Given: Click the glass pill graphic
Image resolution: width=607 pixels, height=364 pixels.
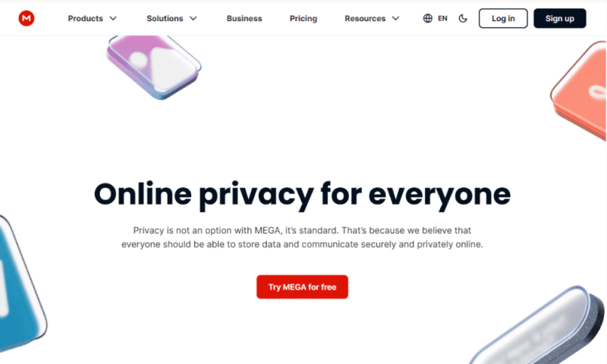Looking at the screenshot, I should coord(539,328).
